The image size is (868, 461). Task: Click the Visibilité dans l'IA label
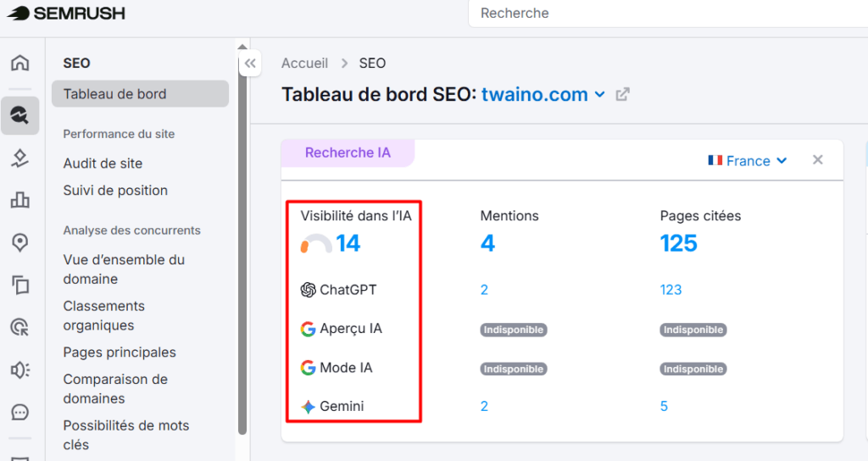(356, 216)
